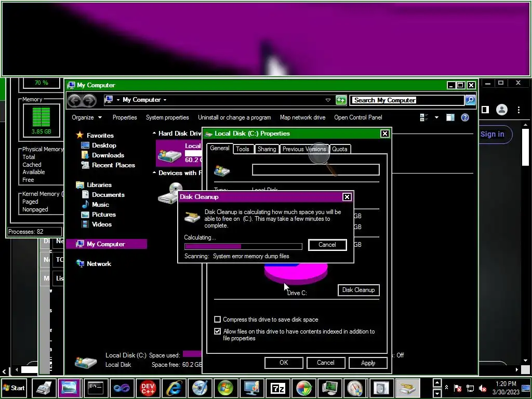Screen dimensions: 532x399
Task: Select the Local Disk drive icon in Hard Disk Drives
Action: [169, 154]
